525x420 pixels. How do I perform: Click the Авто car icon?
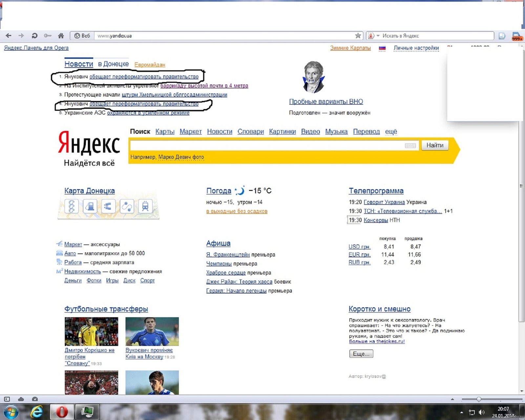click(x=59, y=253)
